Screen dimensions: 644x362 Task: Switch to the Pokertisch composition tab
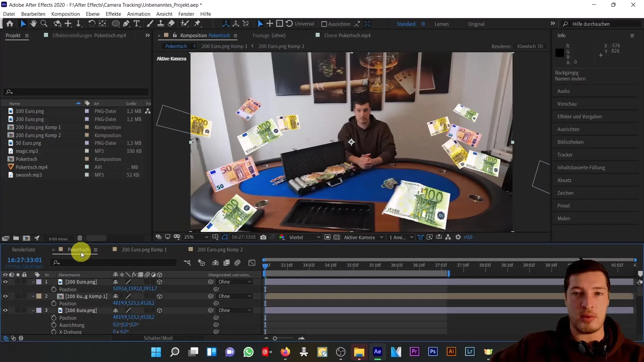click(x=79, y=250)
